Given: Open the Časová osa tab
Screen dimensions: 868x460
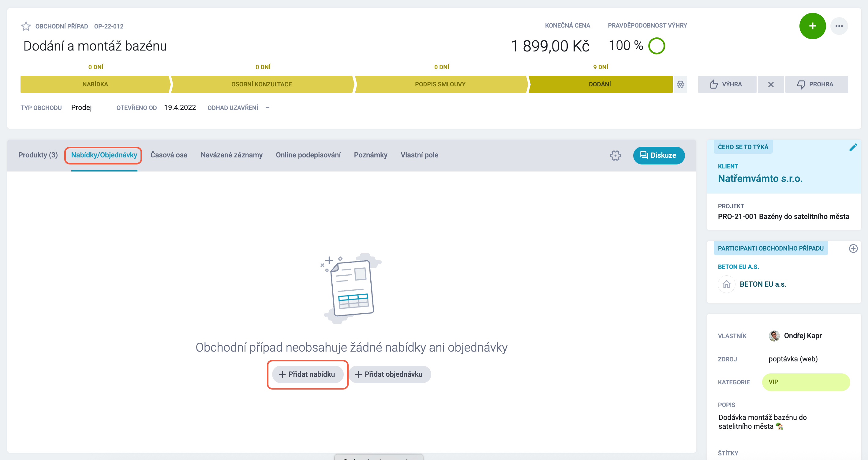Looking at the screenshot, I should [x=169, y=155].
